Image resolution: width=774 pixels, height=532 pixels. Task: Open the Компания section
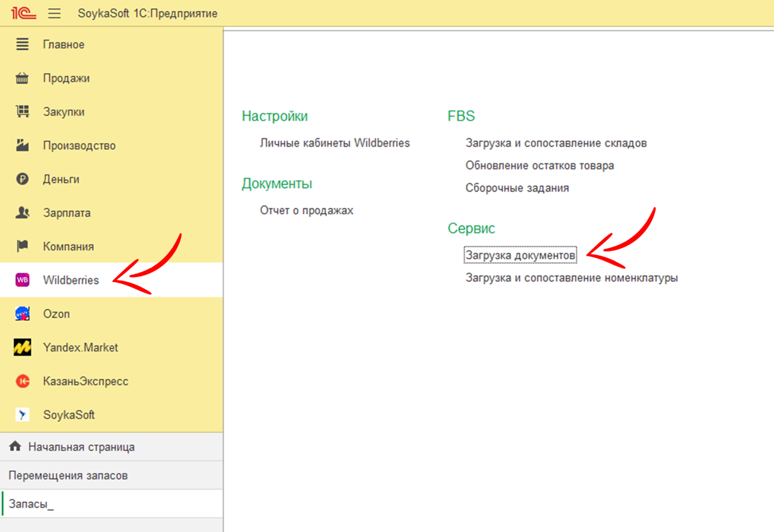[111, 246]
